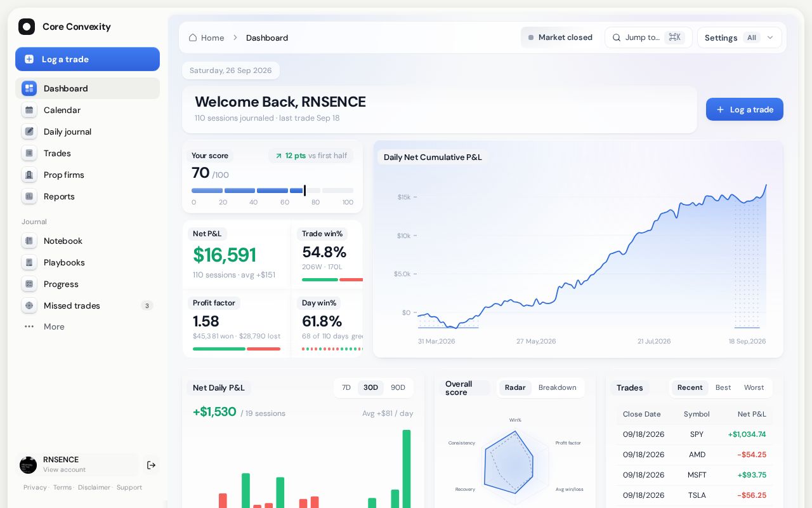Open the Calendar sidebar icon
The width and height of the screenshot is (812, 508).
(29, 110)
